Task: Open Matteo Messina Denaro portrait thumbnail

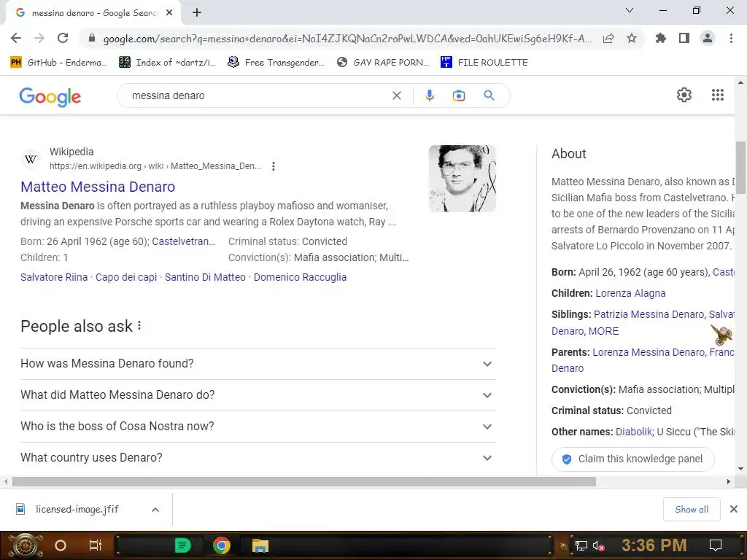Action: [x=462, y=179]
